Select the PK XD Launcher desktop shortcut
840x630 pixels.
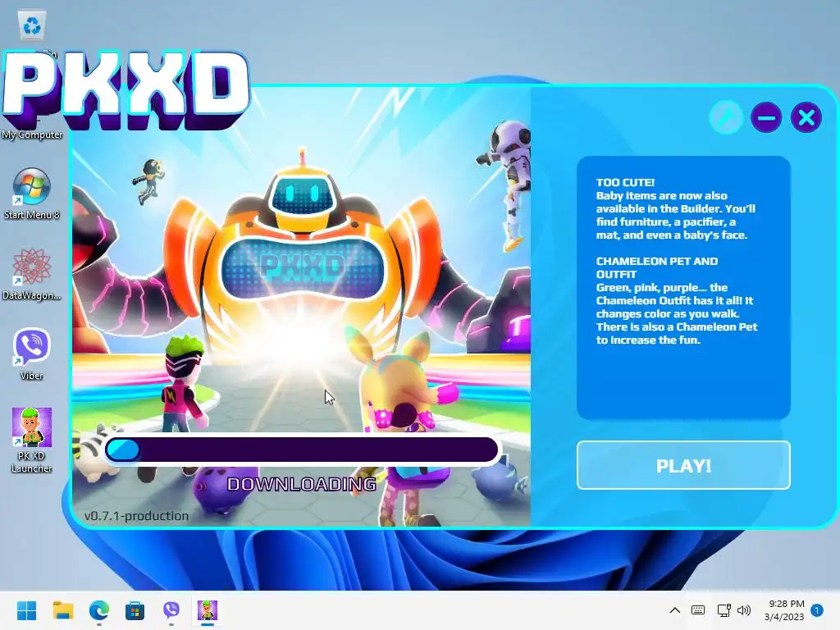[32, 441]
